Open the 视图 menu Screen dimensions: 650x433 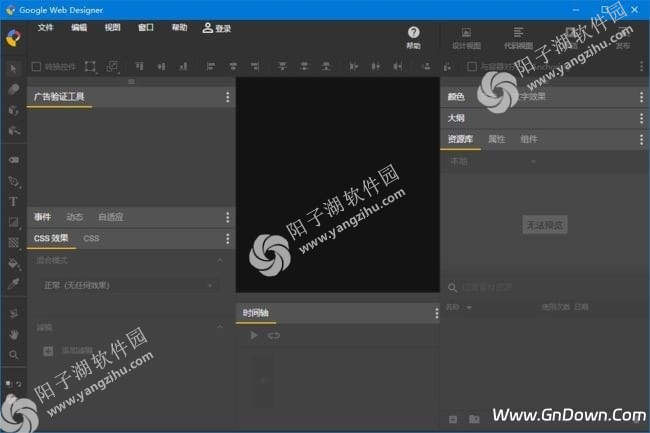(x=112, y=27)
